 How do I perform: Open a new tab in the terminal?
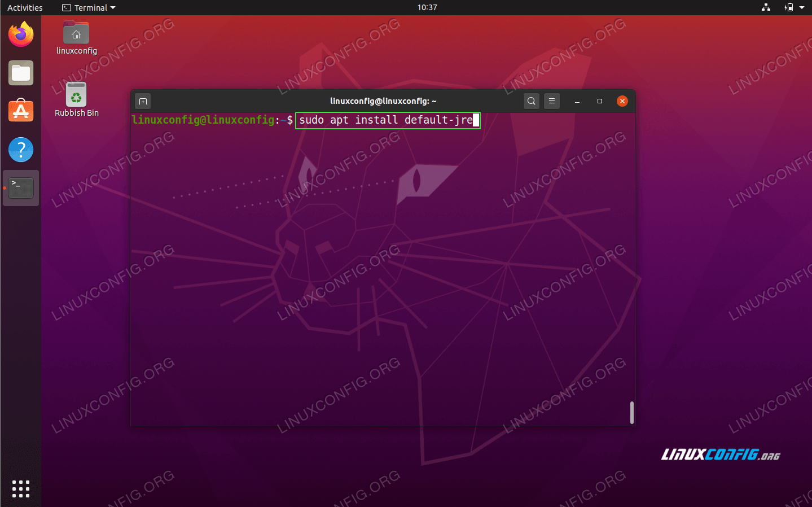(x=143, y=102)
